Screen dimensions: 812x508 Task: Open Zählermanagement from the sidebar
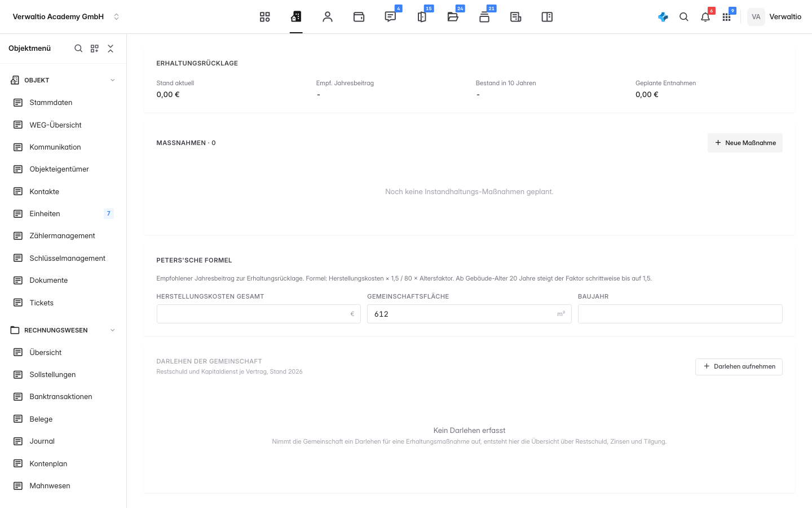point(63,236)
